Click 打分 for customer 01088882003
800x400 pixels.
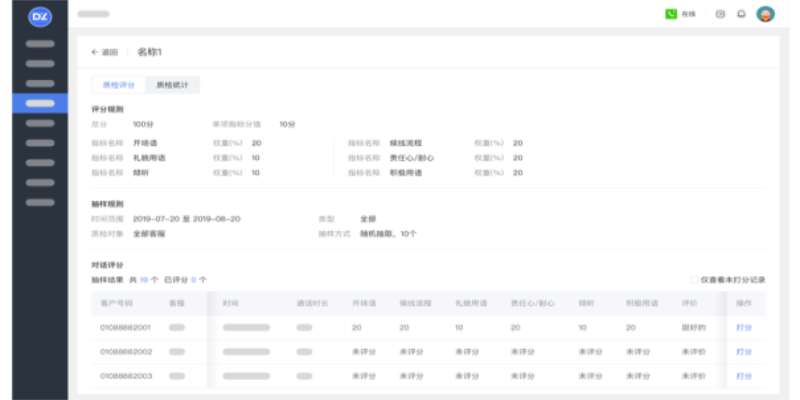[743, 376]
